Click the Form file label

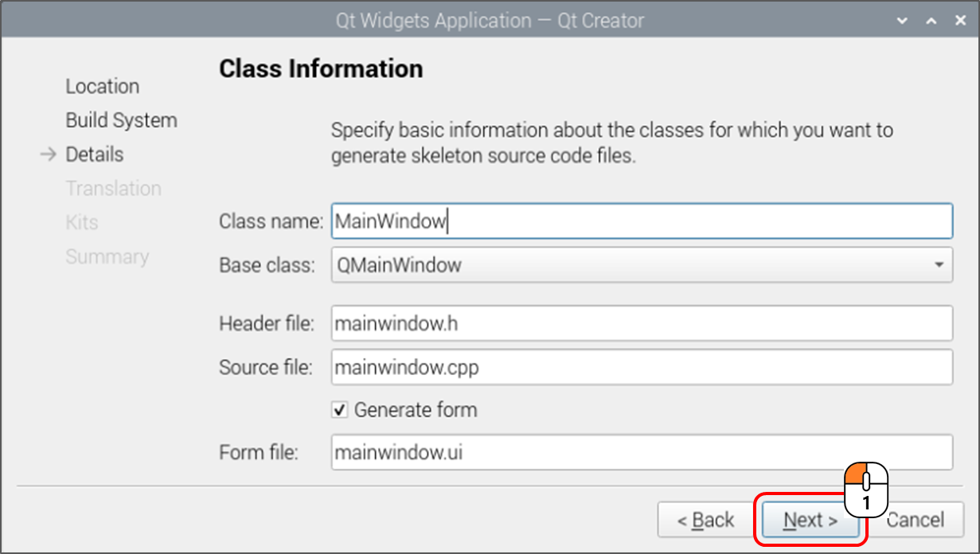258,453
